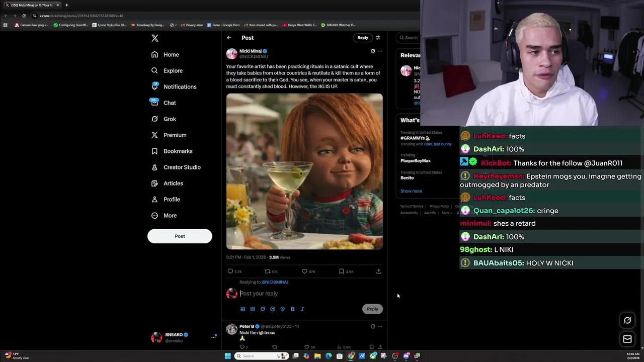Click the 5.7K replies comment icon
Image resolution: width=644 pixels, height=362 pixels.
click(x=230, y=271)
